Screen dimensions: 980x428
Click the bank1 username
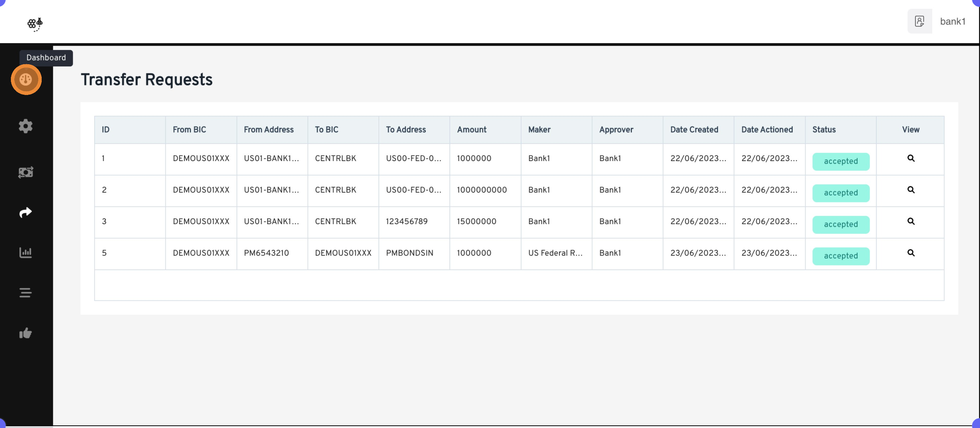tap(953, 21)
